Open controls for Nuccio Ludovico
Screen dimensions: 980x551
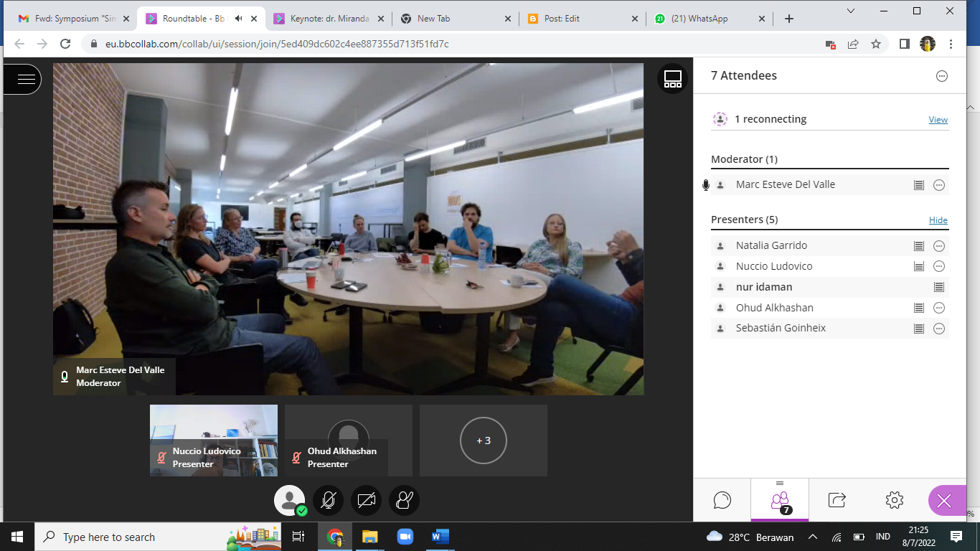click(x=939, y=267)
